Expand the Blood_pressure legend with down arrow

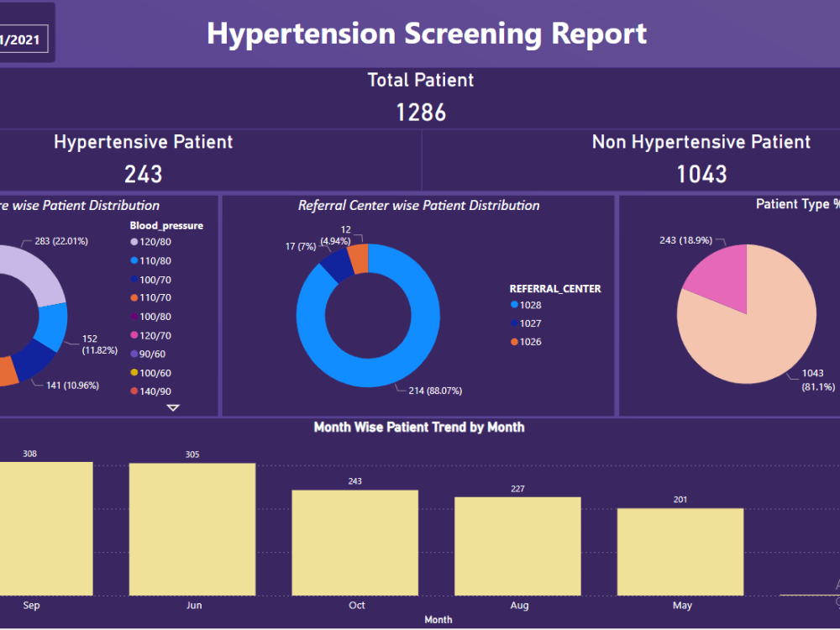[x=173, y=407]
